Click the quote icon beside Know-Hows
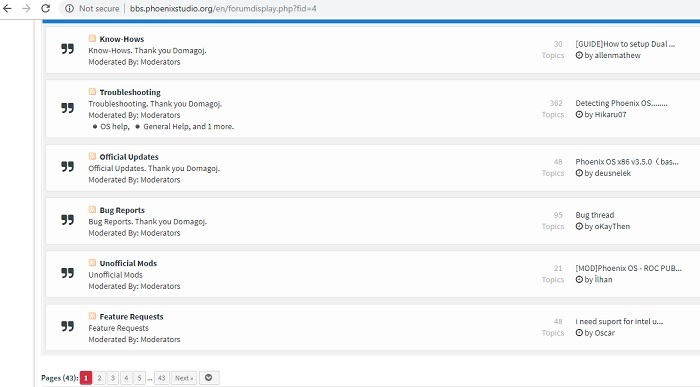Viewport: 700px width, 387px height. click(x=67, y=49)
